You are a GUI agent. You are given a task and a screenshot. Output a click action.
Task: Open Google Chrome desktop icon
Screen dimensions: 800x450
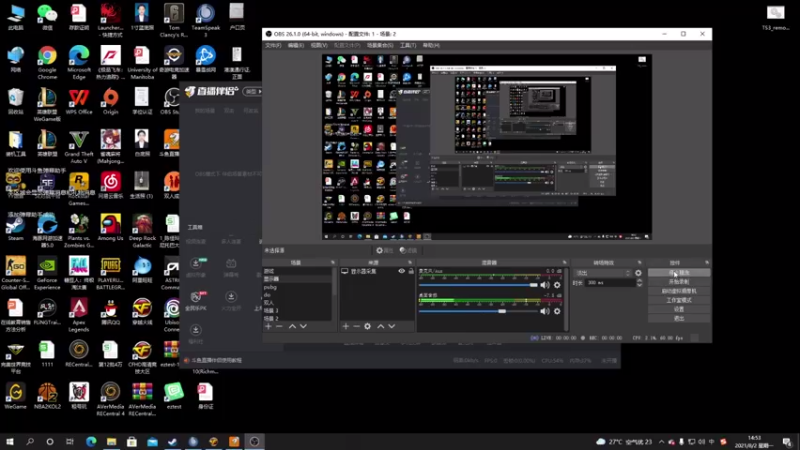point(47,62)
